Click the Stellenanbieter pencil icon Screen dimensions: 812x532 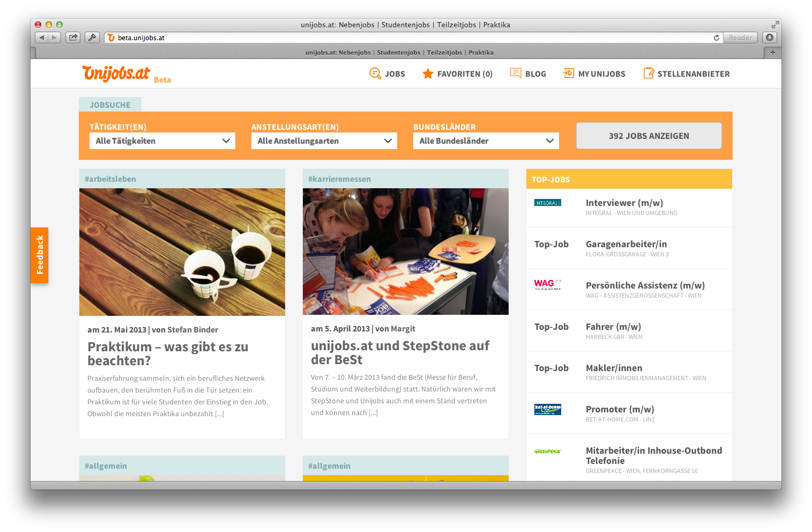[x=649, y=73]
